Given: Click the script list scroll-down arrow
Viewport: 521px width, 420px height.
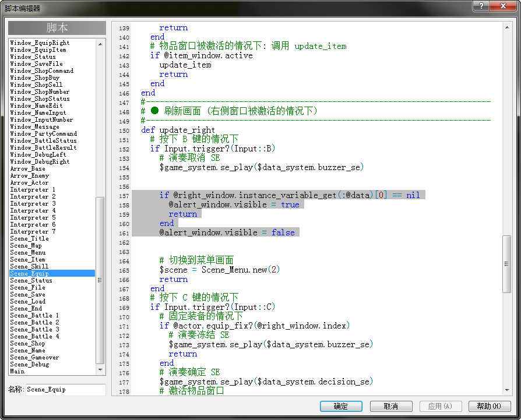Looking at the screenshot, I should 100,370.
